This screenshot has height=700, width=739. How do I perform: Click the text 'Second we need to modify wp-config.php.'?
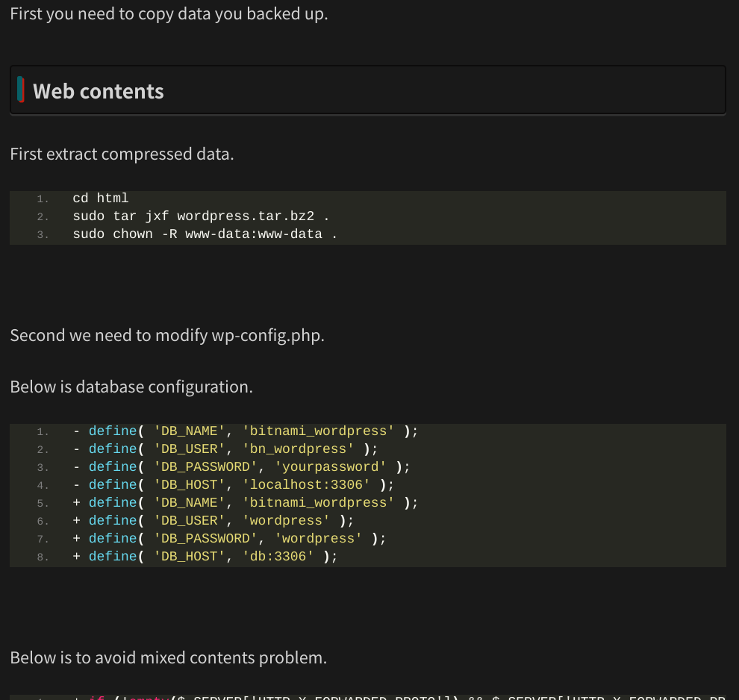point(167,335)
